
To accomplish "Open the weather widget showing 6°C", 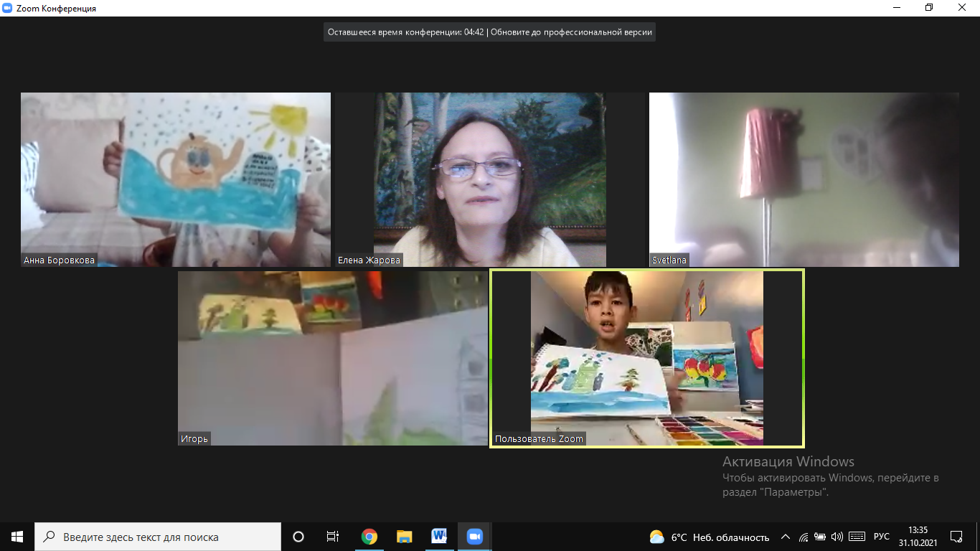I will pyautogui.click(x=709, y=537).
